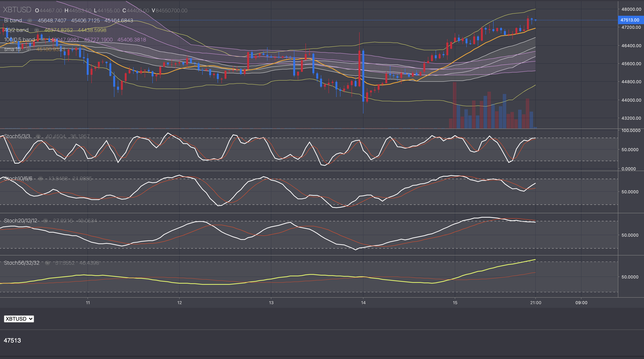Hide the 40/2 band using its eye icon

pyautogui.click(x=36, y=30)
